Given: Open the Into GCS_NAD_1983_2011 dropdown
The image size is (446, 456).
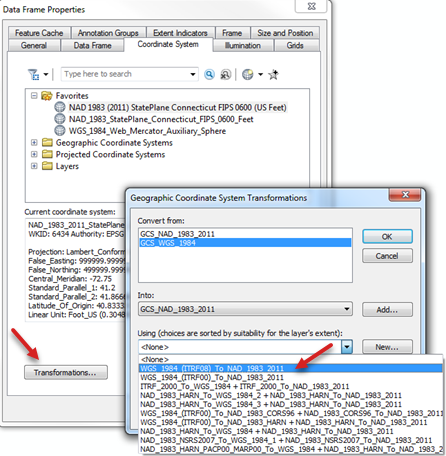Looking at the screenshot, I should (x=245, y=309).
